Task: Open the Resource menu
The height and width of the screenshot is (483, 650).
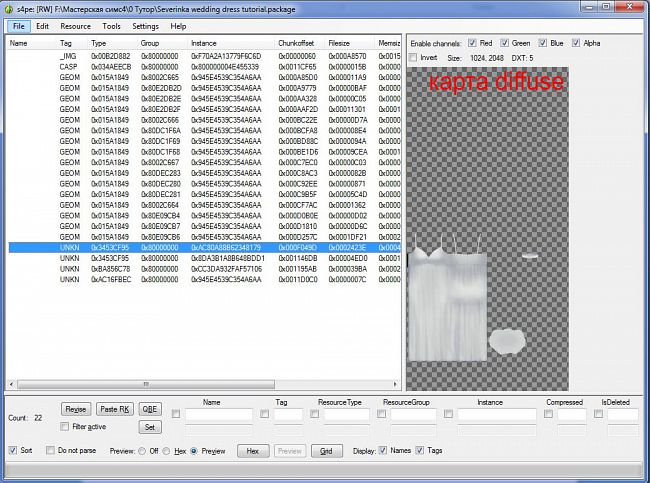Action: pos(75,26)
